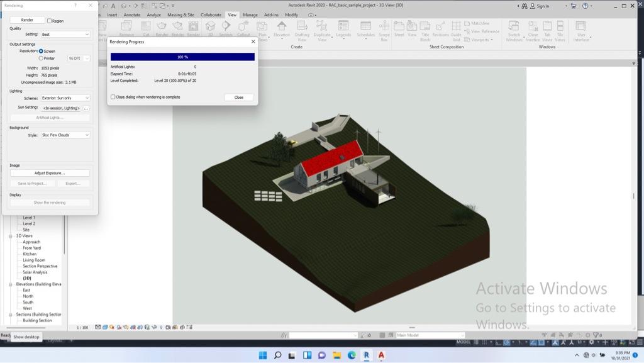Click the Adjust Exposure button
This screenshot has height=363, width=644.
pos(50,173)
